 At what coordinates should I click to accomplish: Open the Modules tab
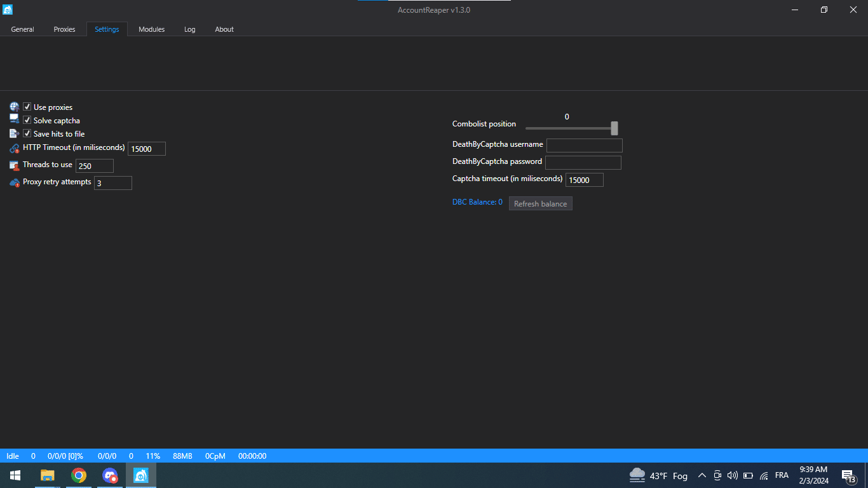151,29
